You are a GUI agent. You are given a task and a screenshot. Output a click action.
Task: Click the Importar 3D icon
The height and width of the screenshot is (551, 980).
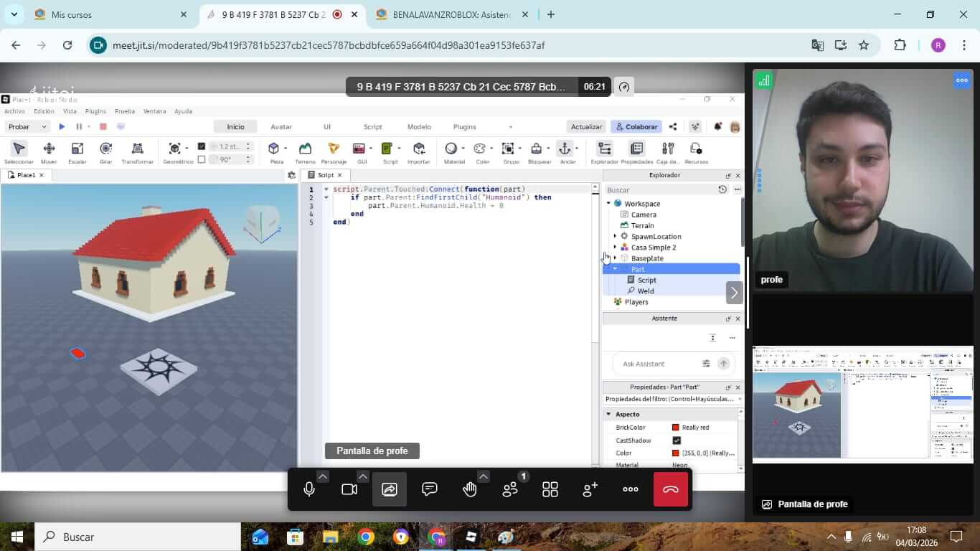pos(419,149)
